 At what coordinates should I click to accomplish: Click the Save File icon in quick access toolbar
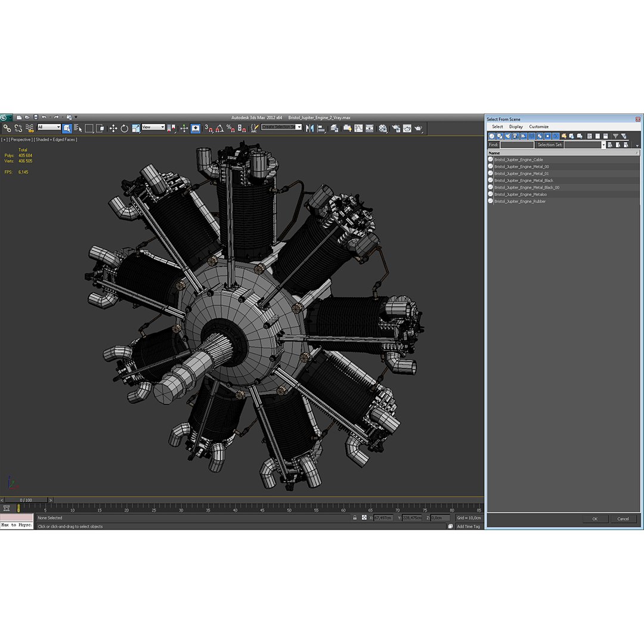(x=36, y=117)
